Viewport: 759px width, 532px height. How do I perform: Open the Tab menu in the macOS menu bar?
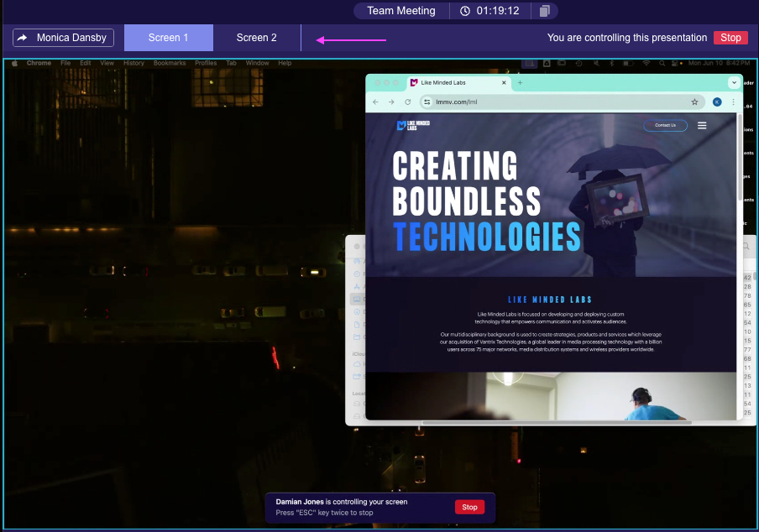232,63
